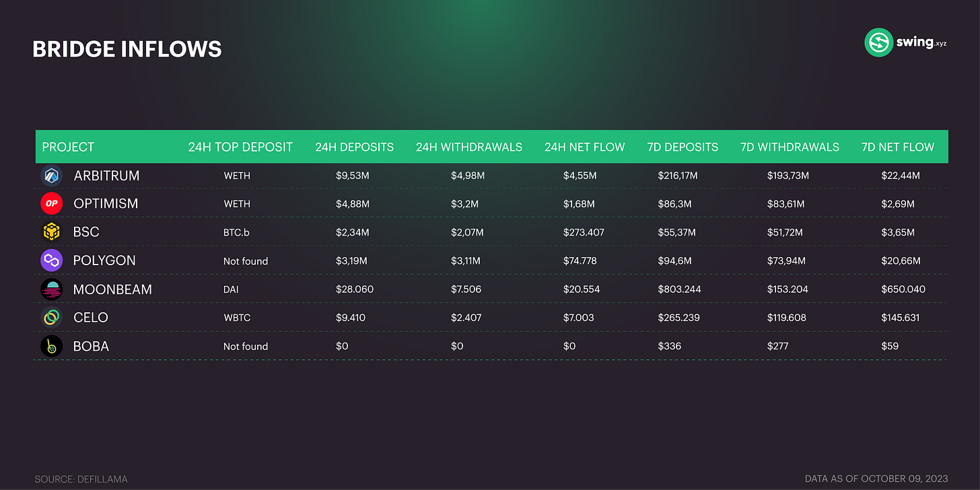Click the $193,73M 7D withdrawals value
This screenshot has height=490, width=980.
click(788, 176)
